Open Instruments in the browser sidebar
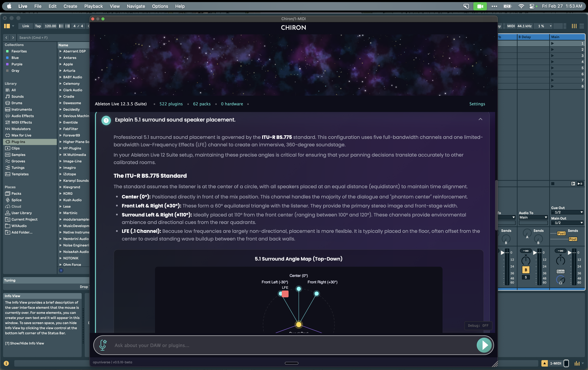588x370 pixels. [21, 109]
